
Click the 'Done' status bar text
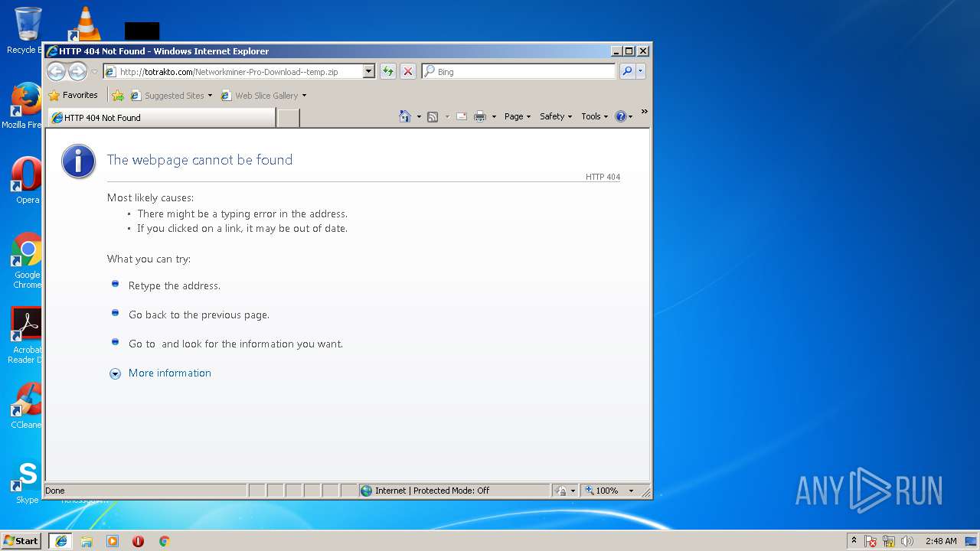pyautogui.click(x=55, y=491)
